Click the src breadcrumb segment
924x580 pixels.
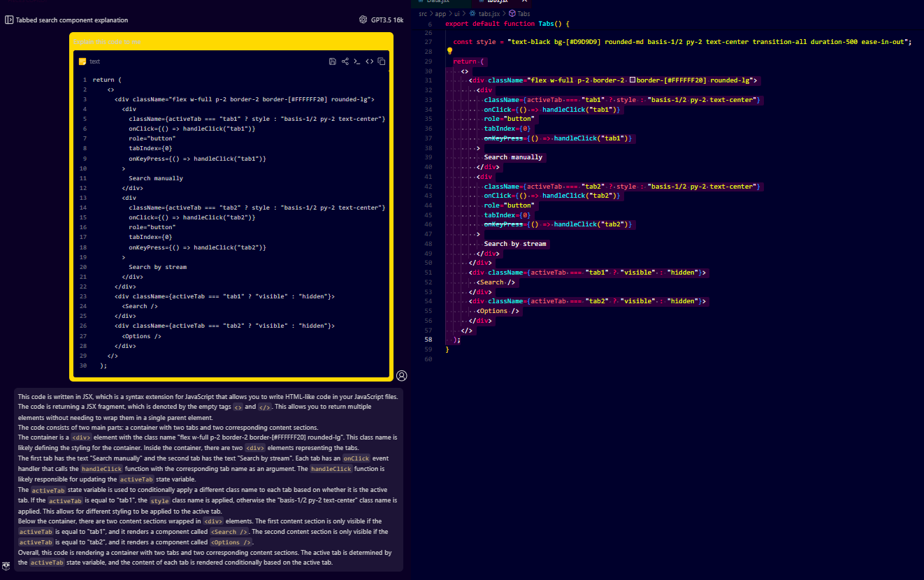423,13
